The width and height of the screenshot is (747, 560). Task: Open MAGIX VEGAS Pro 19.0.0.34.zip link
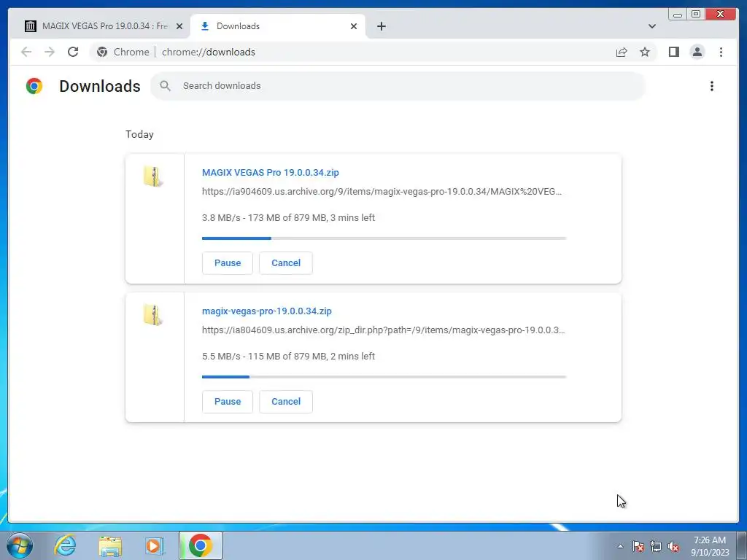tap(270, 172)
